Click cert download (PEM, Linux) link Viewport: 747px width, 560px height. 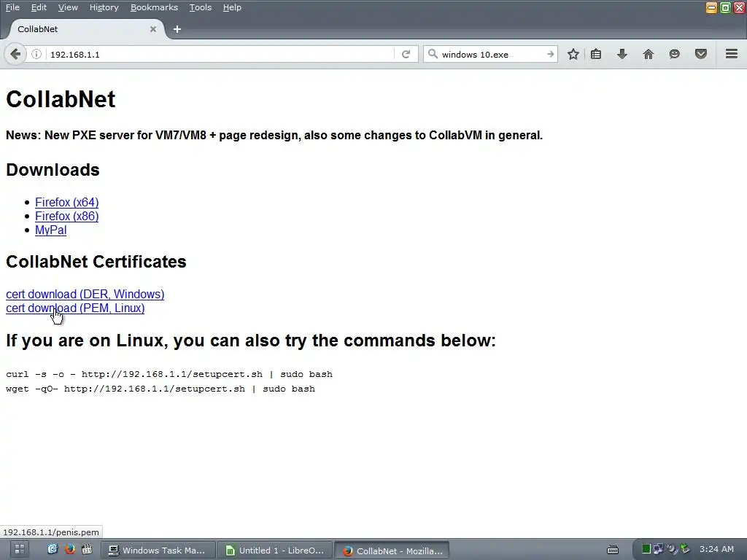(x=75, y=308)
